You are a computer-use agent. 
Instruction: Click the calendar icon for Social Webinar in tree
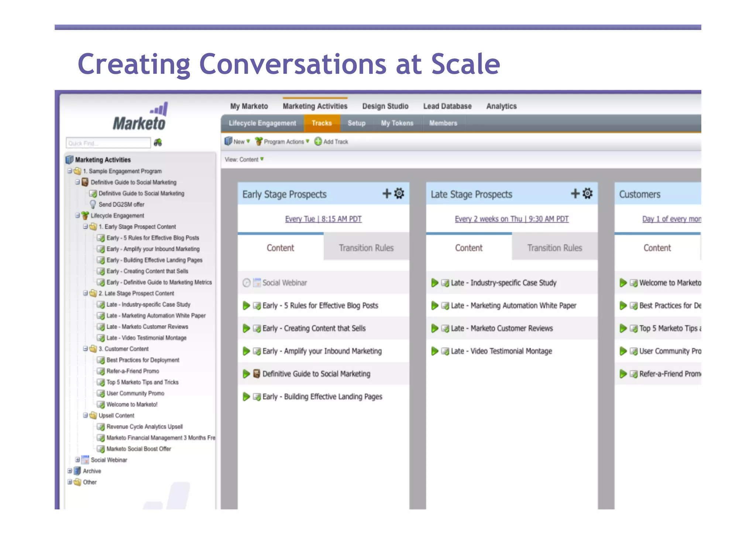[85, 459]
